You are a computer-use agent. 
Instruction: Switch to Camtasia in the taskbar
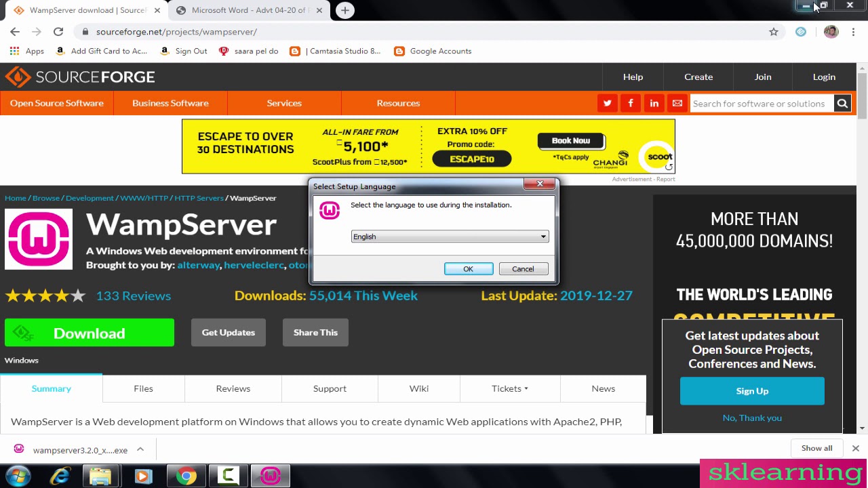coord(228,476)
